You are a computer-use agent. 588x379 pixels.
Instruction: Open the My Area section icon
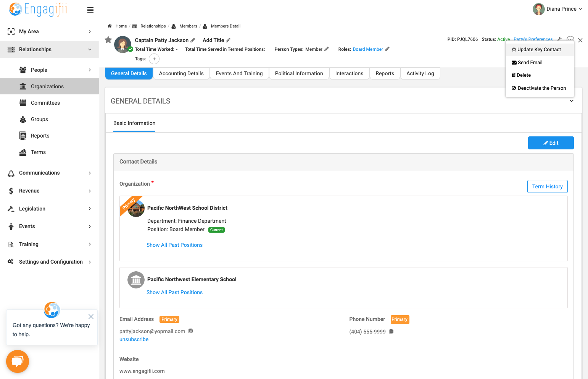(11, 32)
